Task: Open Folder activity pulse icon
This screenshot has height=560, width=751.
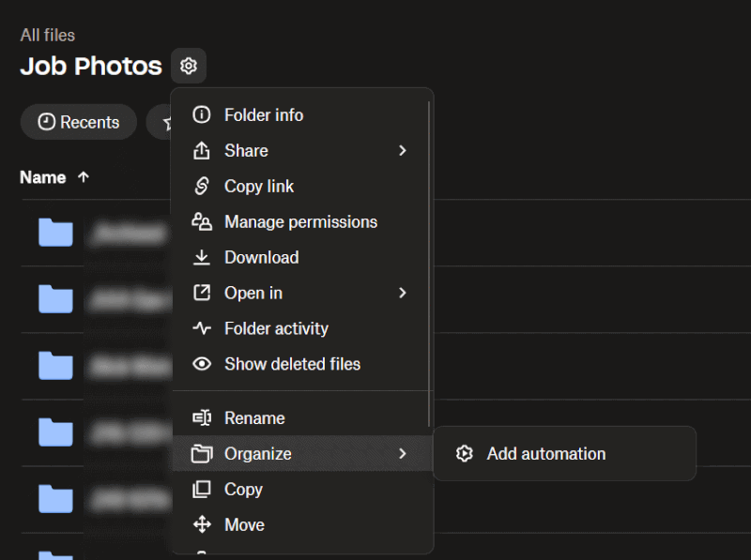Action: click(201, 328)
